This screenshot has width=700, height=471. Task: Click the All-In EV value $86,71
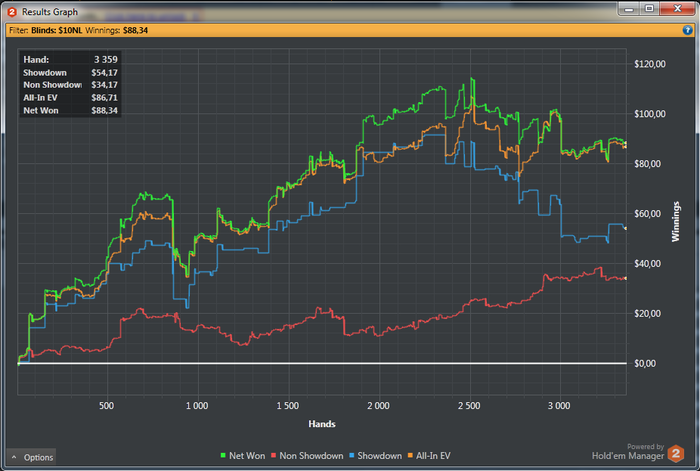coord(103,98)
